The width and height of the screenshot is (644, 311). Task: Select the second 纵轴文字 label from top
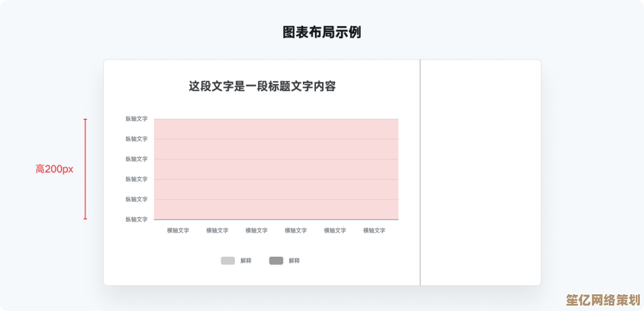click(137, 139)
